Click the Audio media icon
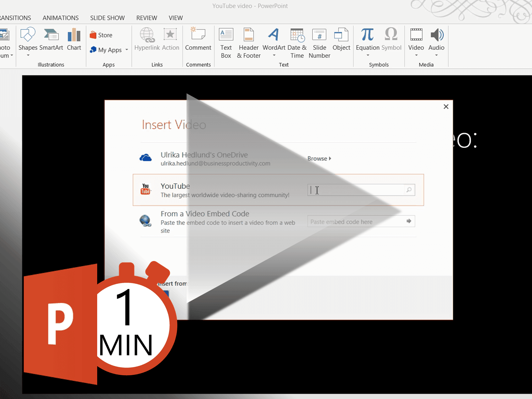Image resolution: width=532 pixels, height=399 pixels. point(437,35)
